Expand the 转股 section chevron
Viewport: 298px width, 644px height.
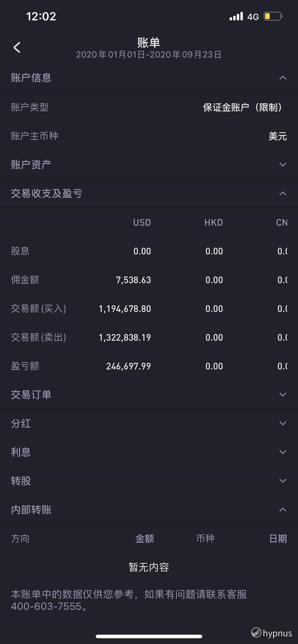click(283, 481)
